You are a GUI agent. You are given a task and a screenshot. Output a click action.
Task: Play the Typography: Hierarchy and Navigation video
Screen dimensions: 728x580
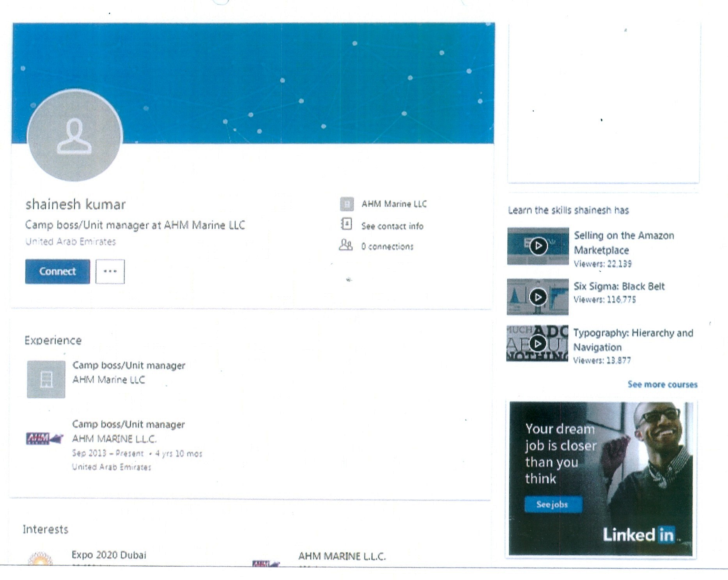537,343
